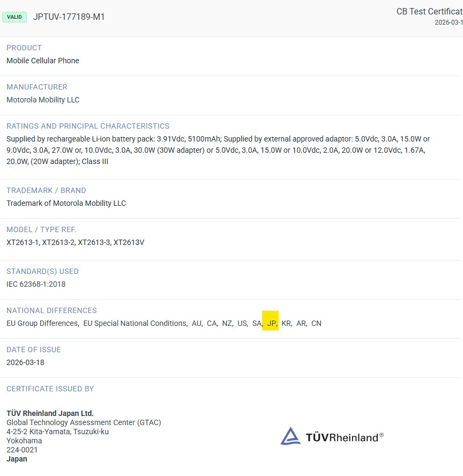The image size is (463, 476).
Task: Click the KR national difference code
Action: pyautogui.click(x=286, y=323)
